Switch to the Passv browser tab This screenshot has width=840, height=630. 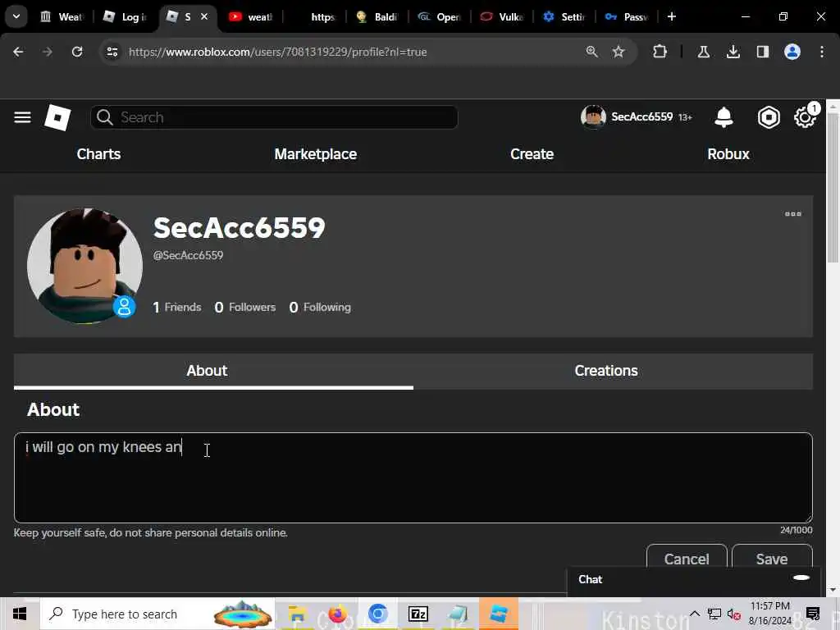tap(627, 17)
